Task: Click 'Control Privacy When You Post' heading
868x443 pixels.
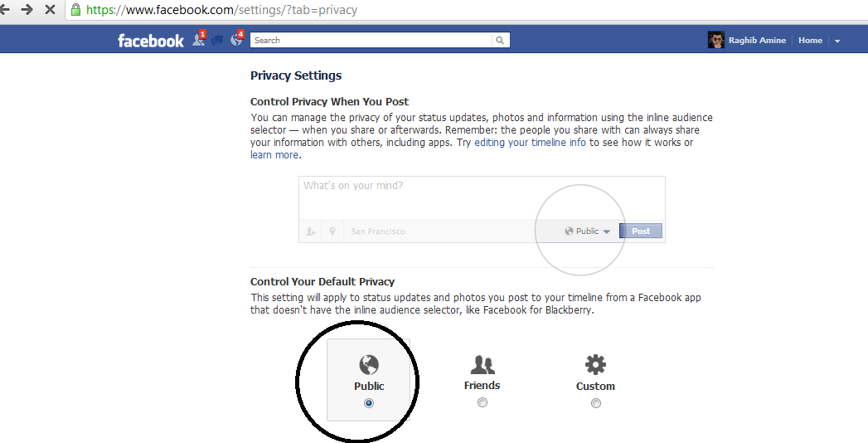Action: point(329,102)
